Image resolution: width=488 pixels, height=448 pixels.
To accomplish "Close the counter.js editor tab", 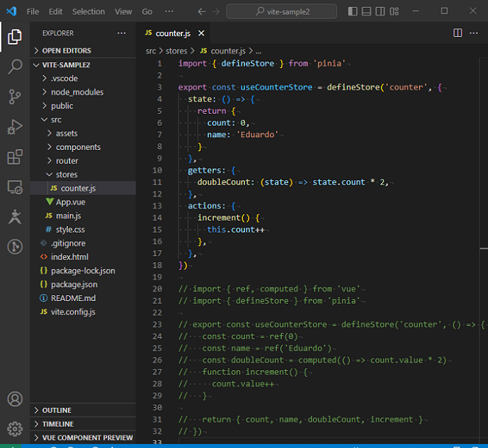I will (201, 33).
